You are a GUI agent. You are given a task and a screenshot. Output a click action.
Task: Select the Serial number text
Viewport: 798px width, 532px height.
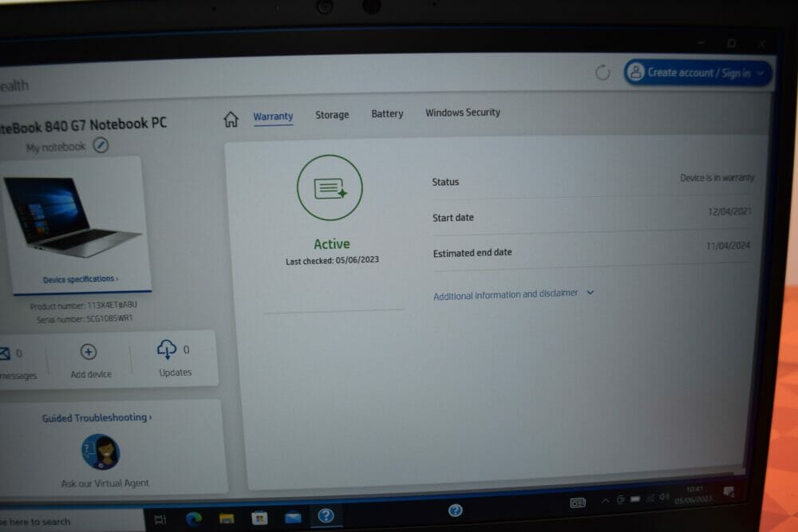pyautogui.click(x=85, y=319)
